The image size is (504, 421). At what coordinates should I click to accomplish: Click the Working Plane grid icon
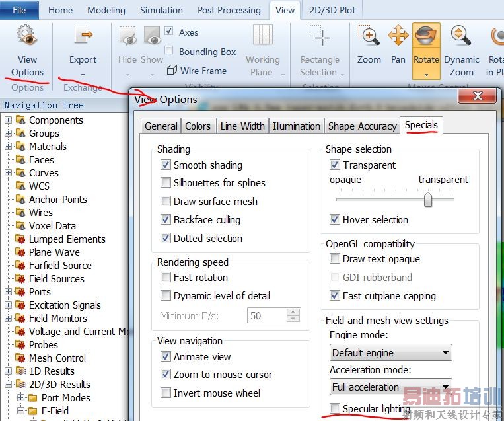(x=263, y=34)
